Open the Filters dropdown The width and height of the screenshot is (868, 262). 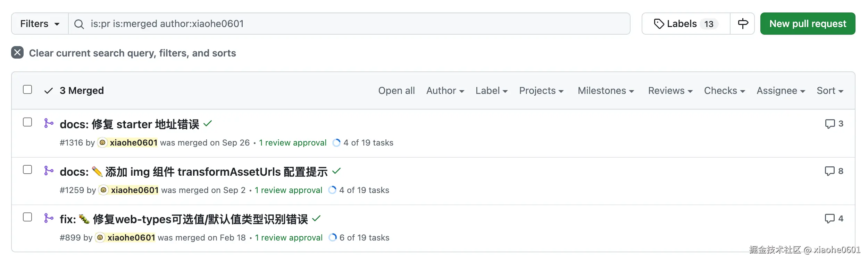(40, 24)
